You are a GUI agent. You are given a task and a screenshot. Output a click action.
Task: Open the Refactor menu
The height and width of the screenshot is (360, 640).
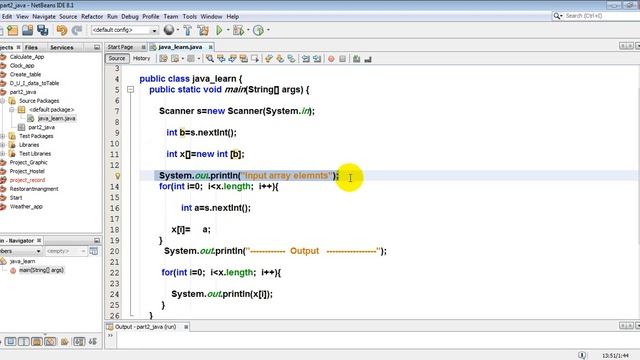pyautogui.click(x=92, y=17)
